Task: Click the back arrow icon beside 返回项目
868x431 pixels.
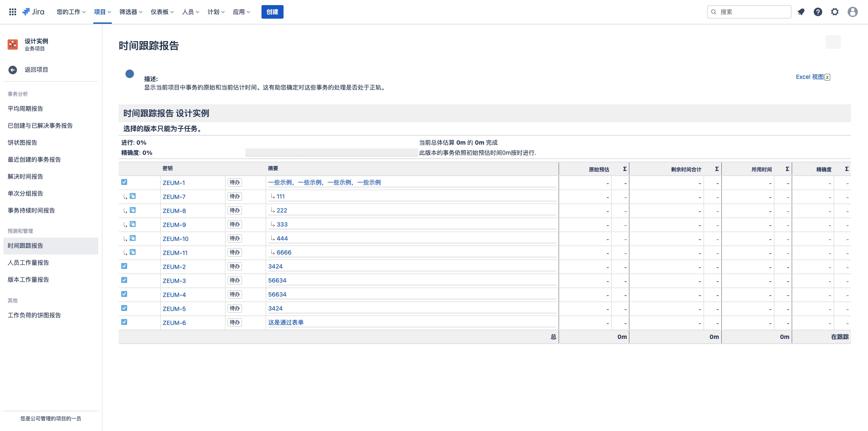Action: click(13, 70)
